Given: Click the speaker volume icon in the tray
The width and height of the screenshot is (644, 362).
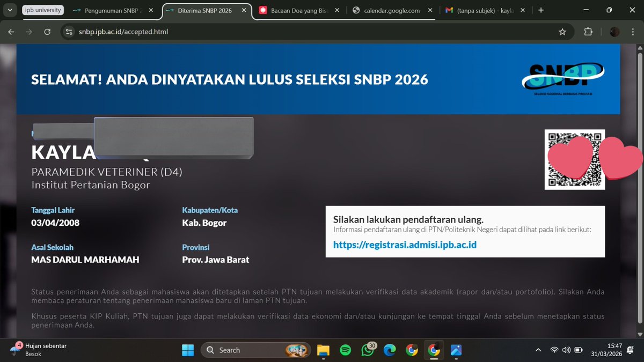Looking at the screenshot, I should 566,350.
